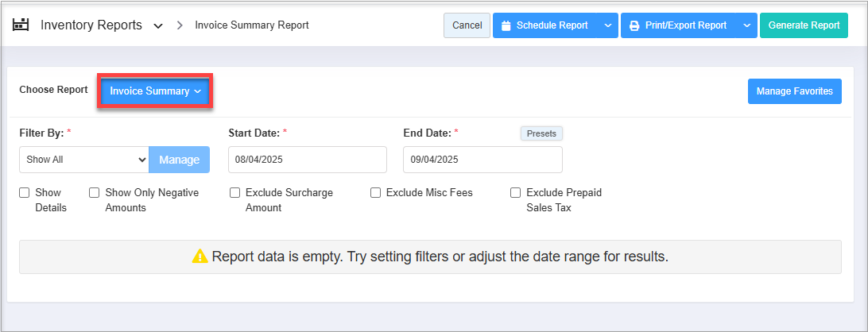Expand the Inventory Reports menu chevron
The height and width of the screenshot is (332, 868).
[158, 25]
